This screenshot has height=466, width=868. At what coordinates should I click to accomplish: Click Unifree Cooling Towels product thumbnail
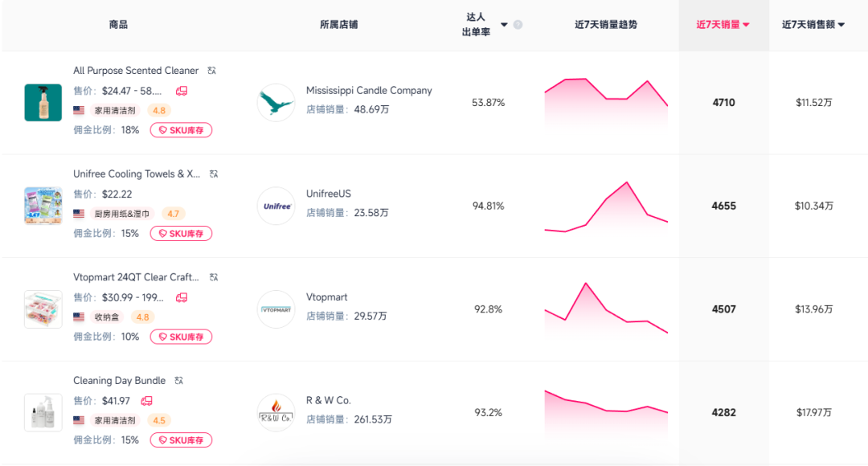click(x=43, y=206)
